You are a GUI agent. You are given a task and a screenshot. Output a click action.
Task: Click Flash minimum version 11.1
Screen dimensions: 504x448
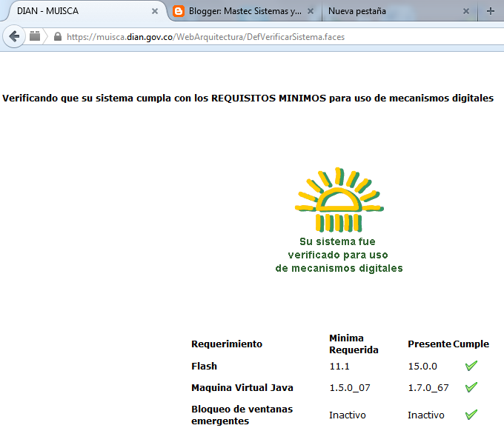[339, 366]
